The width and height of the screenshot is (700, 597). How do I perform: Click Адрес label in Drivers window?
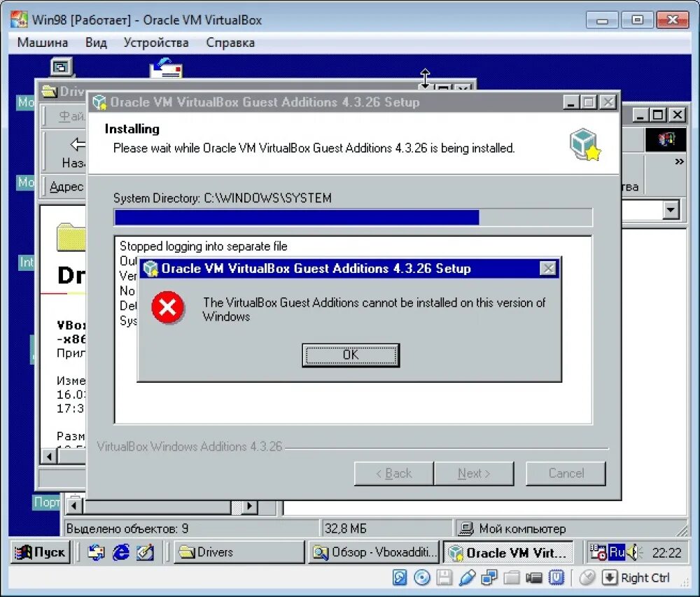66,187
